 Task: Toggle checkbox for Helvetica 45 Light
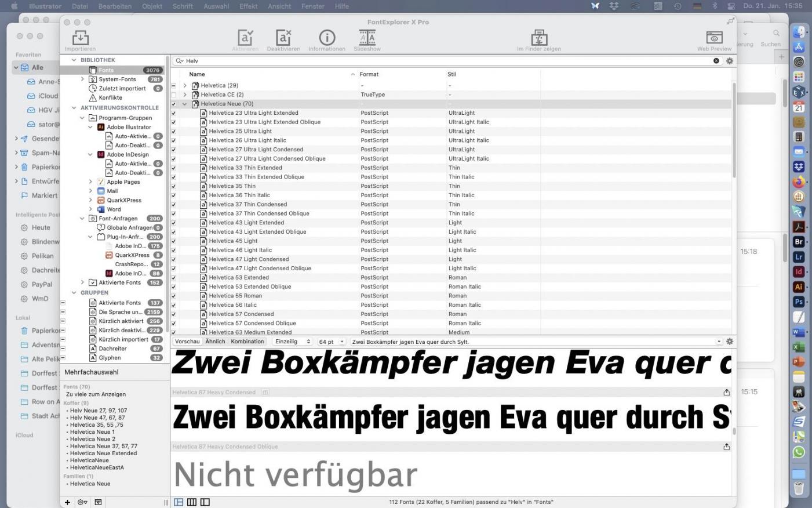coord(173,241)
